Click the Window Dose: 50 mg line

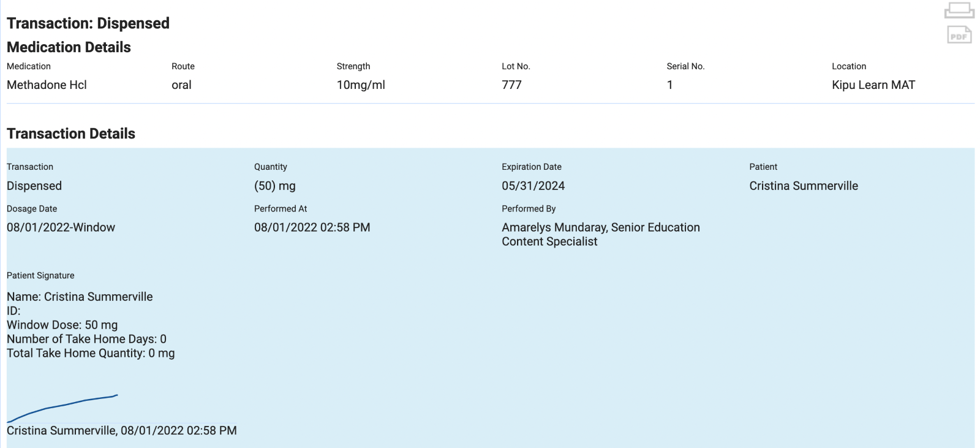(62, 325)
